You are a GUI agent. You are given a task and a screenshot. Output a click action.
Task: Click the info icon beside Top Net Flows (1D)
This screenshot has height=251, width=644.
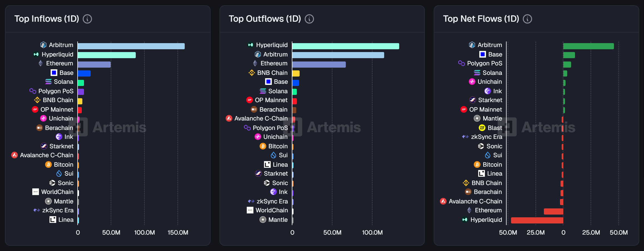[527, 19]
